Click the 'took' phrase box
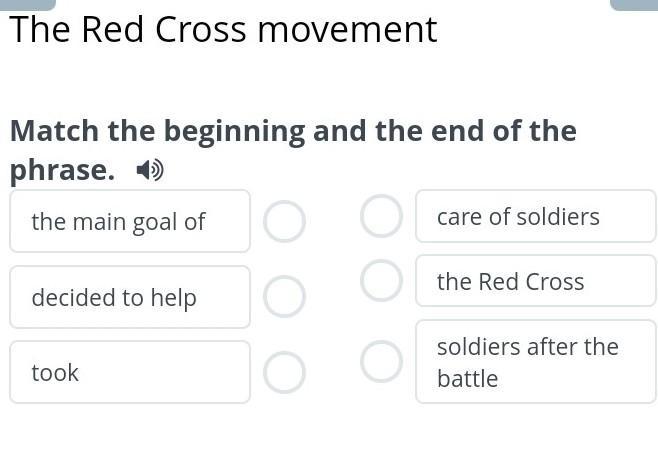This screenshot has width=658, height=449. pos(130,372)
